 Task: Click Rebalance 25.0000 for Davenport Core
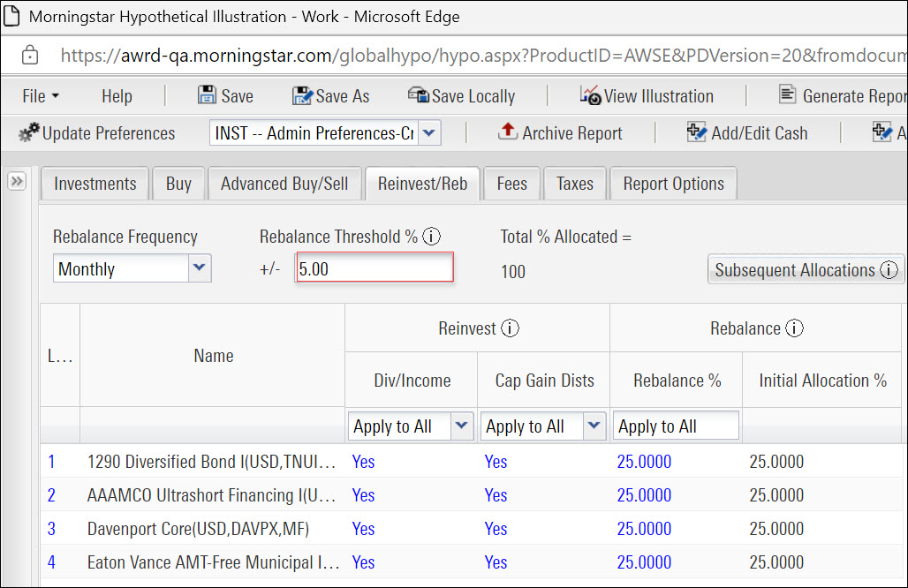pyautogui.click(x=644, y=528)
